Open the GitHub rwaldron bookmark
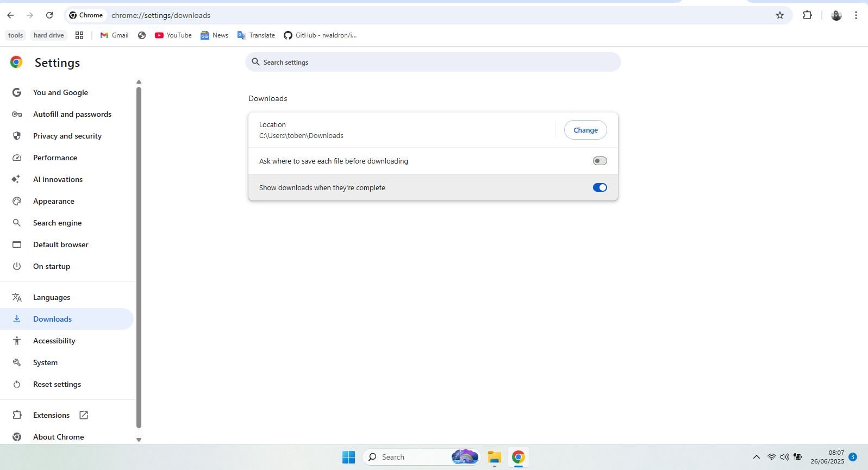 (x=321, y=35)
